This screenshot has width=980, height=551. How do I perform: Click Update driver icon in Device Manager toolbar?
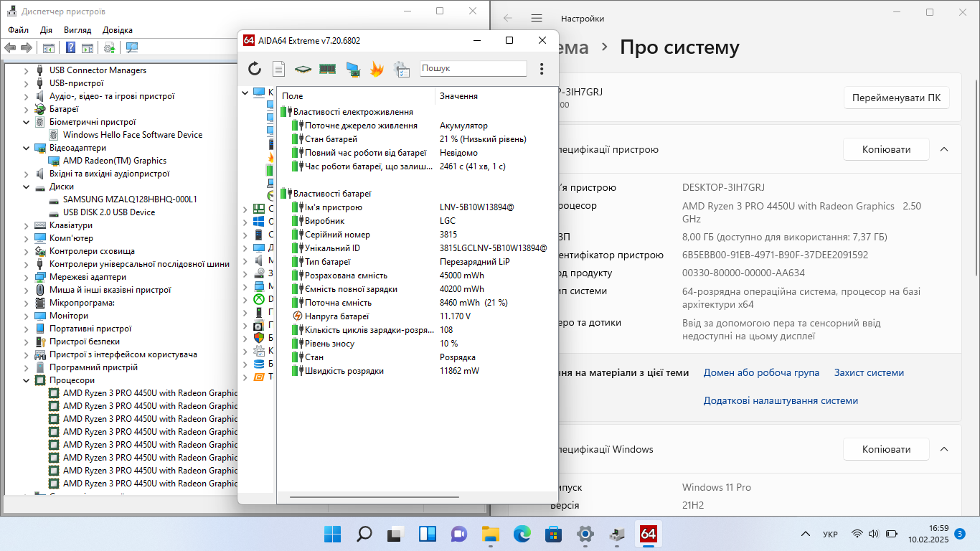[109, 48]
